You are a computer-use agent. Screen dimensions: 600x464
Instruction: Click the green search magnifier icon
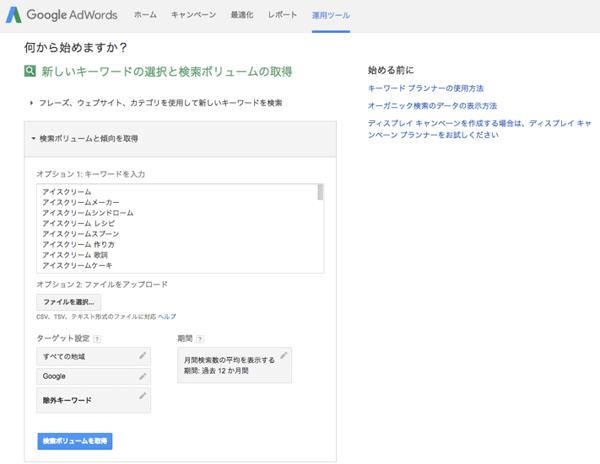(30, 71)
